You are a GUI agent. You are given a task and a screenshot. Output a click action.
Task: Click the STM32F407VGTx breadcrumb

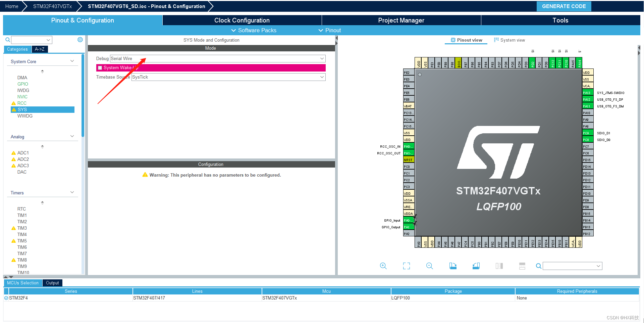pos(52,6)
